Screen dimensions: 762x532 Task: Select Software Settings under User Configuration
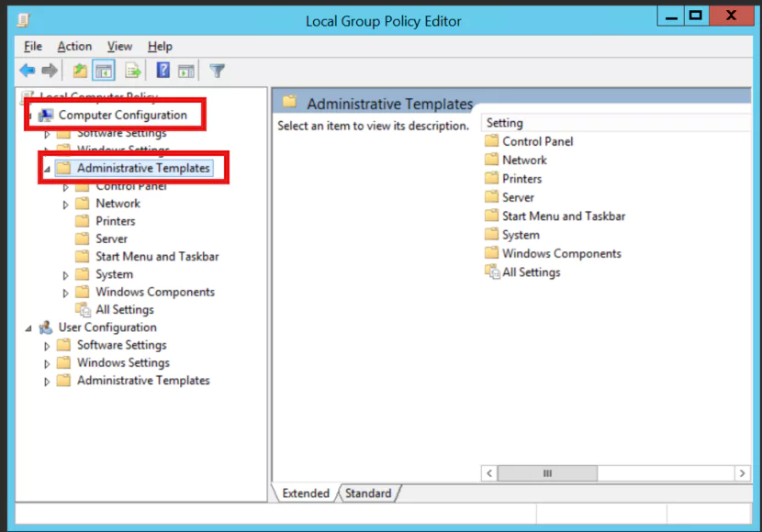point(121,345)
